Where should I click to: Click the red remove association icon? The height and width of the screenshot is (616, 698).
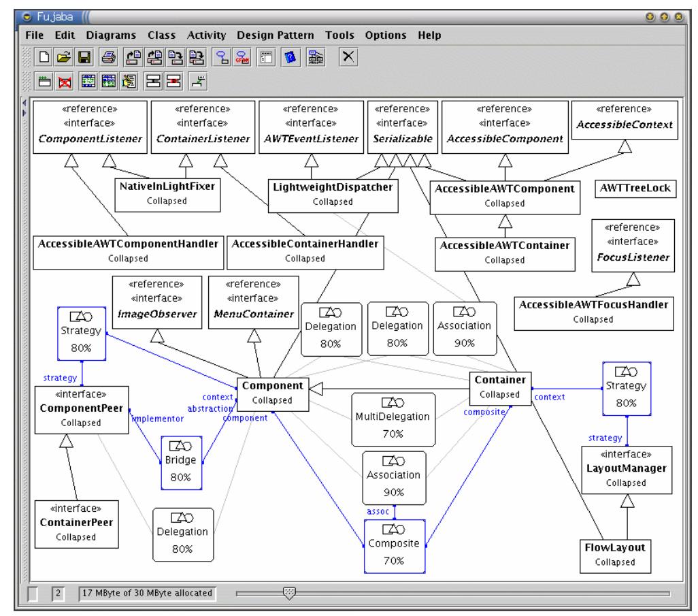coord(173,82)
